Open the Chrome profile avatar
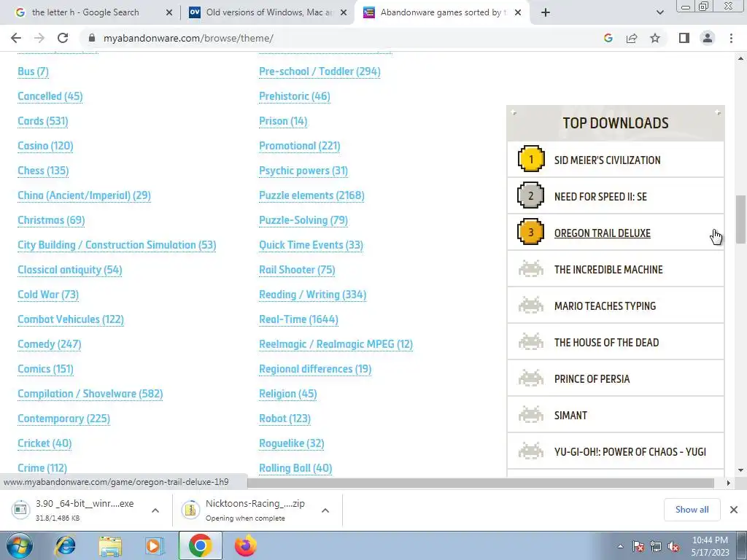This screenshot has width=747, height=560. click(708, 38)
